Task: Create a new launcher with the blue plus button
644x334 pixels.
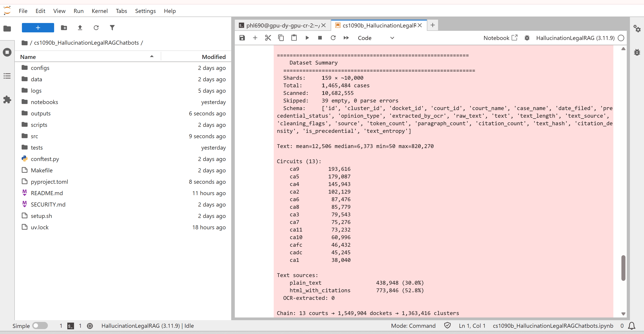Action: 38,27
